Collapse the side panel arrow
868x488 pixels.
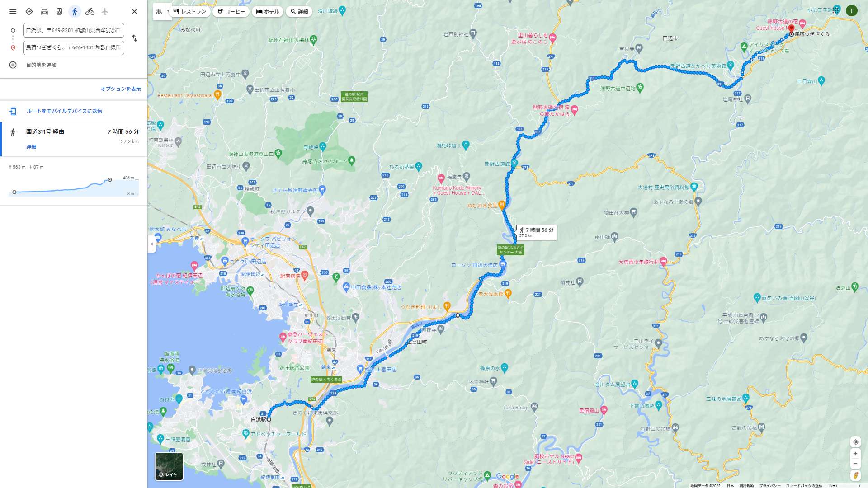click(151, 244)
